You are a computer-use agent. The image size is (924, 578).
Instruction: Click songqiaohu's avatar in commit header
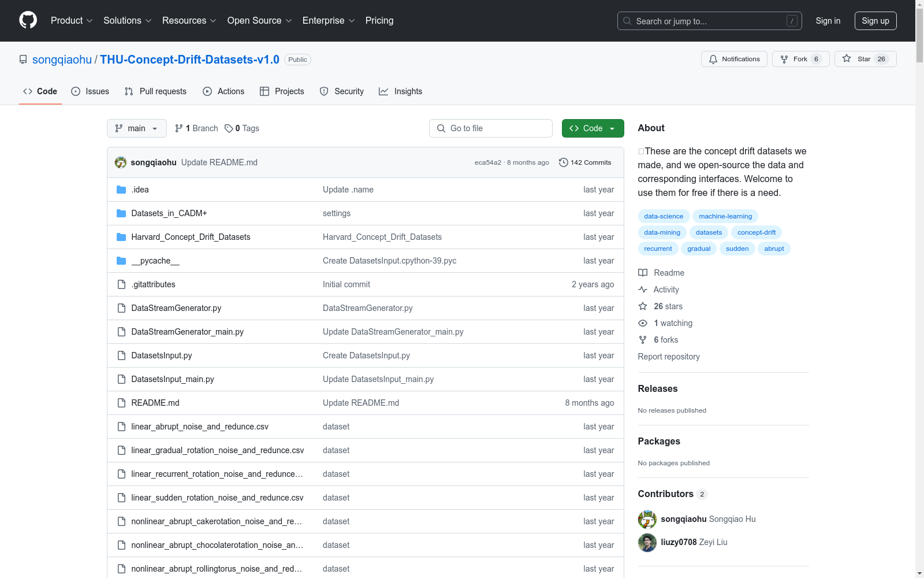[121, 162]
